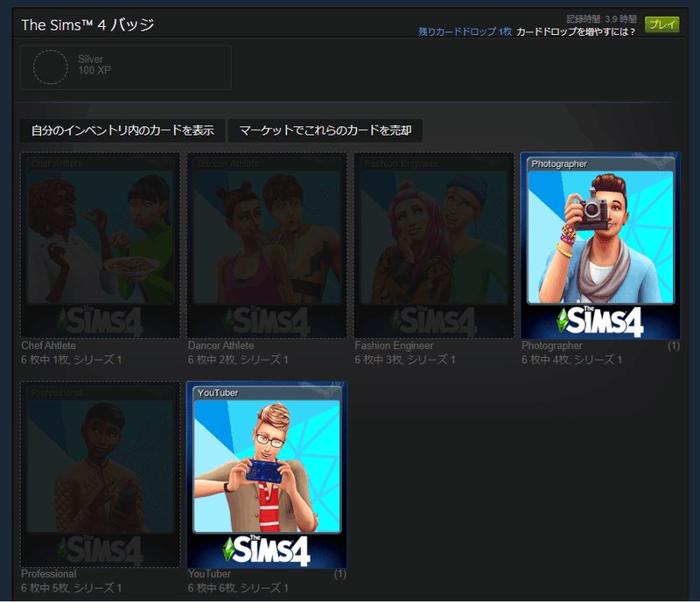
Task: Click '6 枚中 1枚, シリーズ 1' text
Action: click(x=72, y=360)
